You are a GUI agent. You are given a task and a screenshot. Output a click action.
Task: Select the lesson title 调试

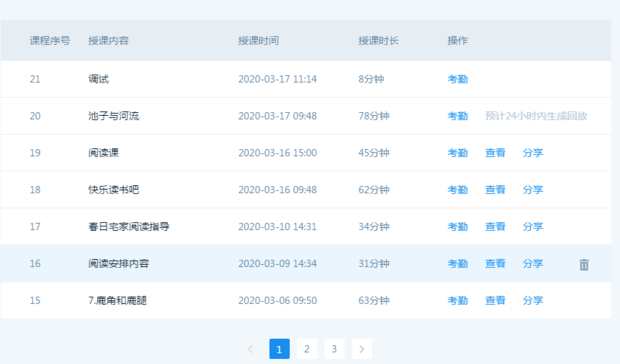(x=98, y=79)
